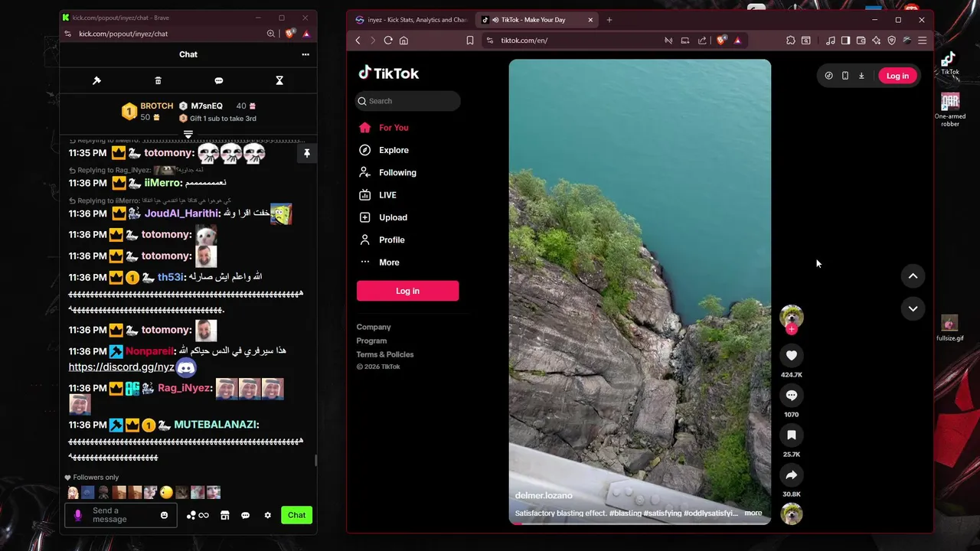Open extensions puzzle icon in browser toolbar
The width and height of the screenshot is (980, 551).
point(791,41)
